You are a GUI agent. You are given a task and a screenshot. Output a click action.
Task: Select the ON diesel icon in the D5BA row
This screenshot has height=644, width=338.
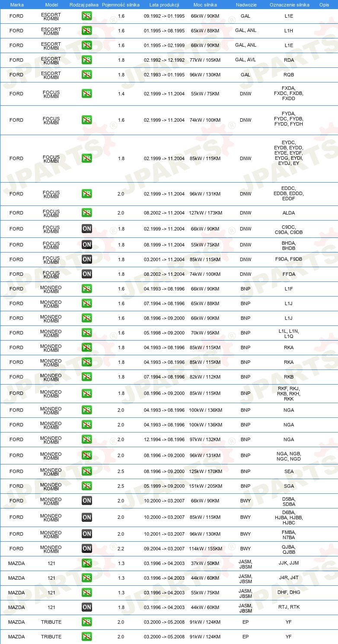[87, 501]
